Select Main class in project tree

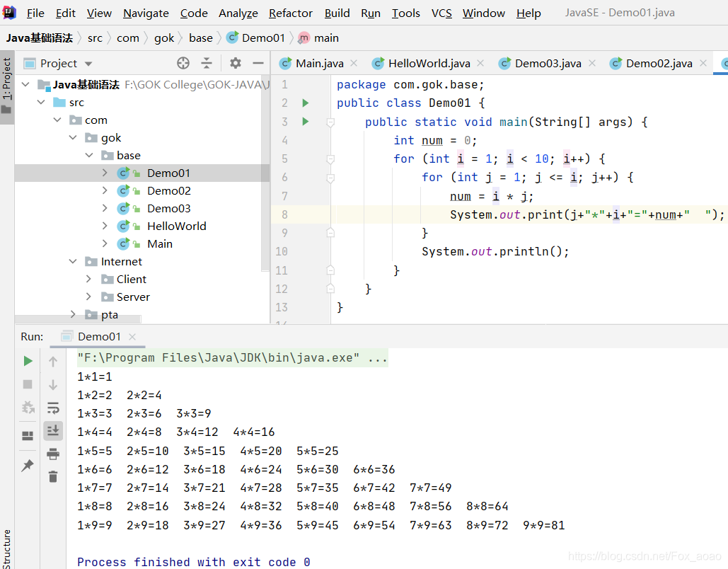(160, 244)
